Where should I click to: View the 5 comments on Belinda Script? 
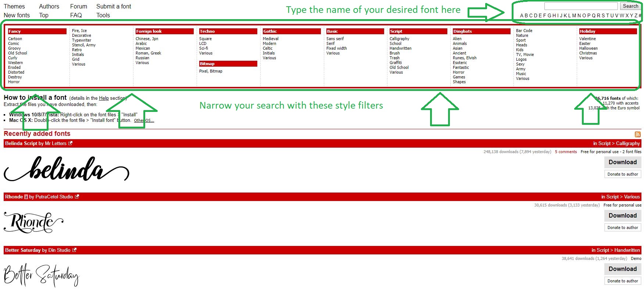click(x=566, y=152)
